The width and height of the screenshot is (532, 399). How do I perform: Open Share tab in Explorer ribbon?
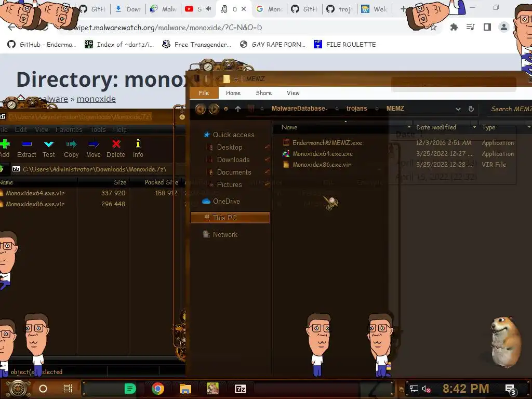click(263, 93)
